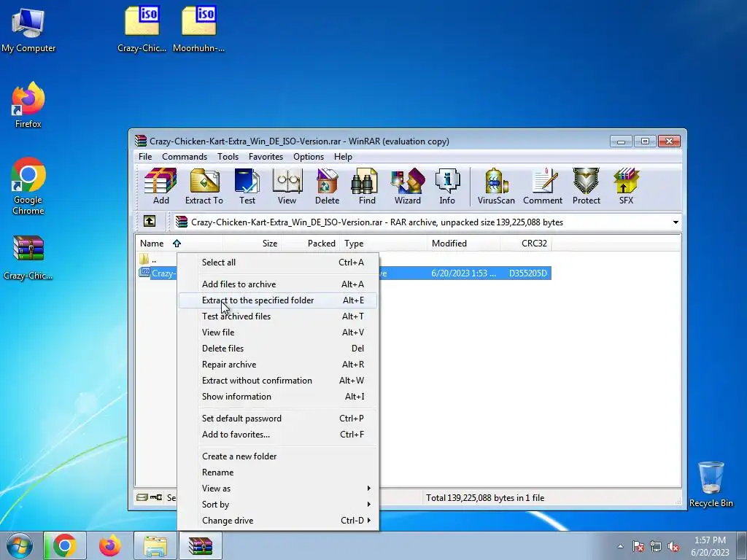This screenshot has height=560, width=747.
Task: Select the Recycle Bin icon
Action: (x=711, y=484)
